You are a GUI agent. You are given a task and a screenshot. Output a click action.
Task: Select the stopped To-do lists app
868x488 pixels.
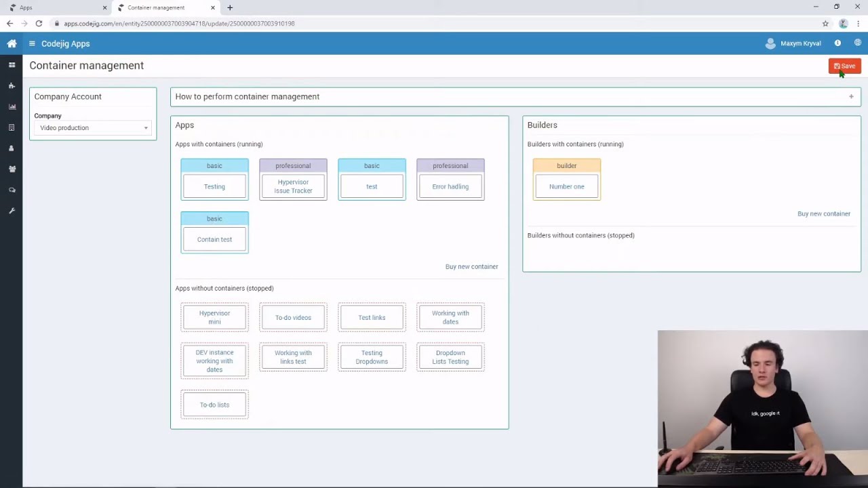214,405
